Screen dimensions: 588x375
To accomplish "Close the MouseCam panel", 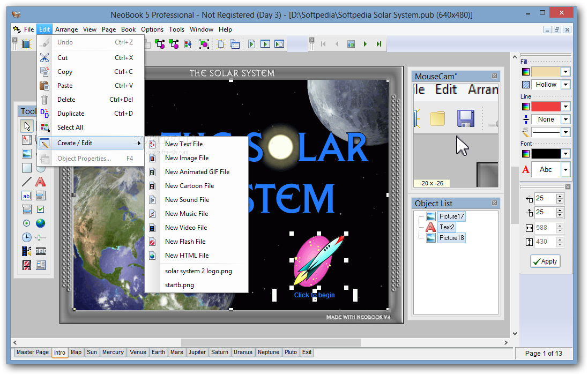I will click(495, 76).
